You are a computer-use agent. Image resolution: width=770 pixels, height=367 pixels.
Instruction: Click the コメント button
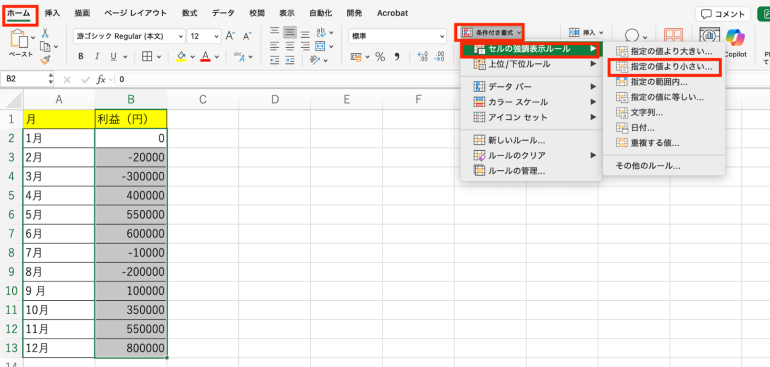point(723,14)
